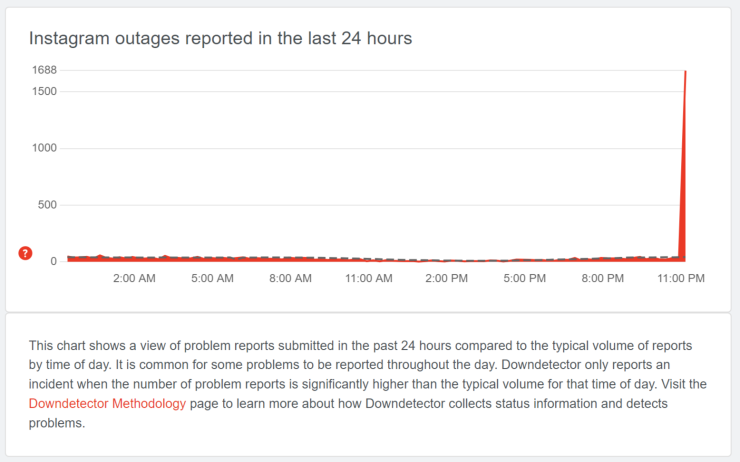Select the 5:00 AM time axis label
This screenshot has height=462, width=740.
[x=212, y=278]
